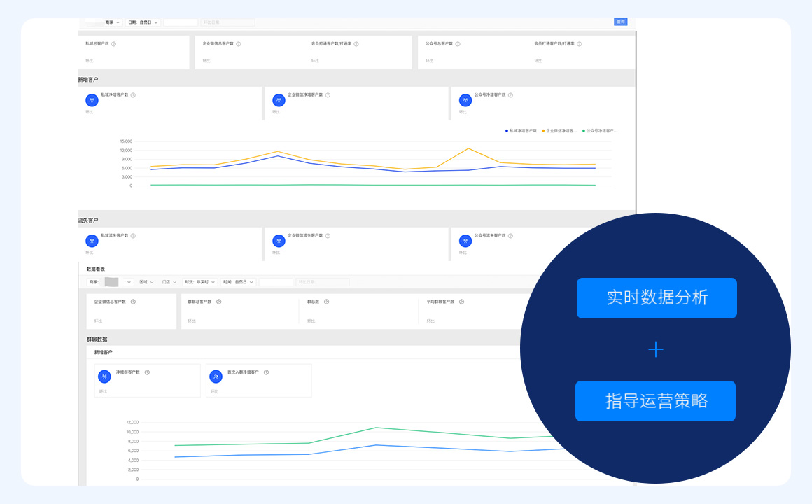Click the 指导运营策略 button
The width and height of the screenshot is (812, 504).
click(x=655, y=401)
